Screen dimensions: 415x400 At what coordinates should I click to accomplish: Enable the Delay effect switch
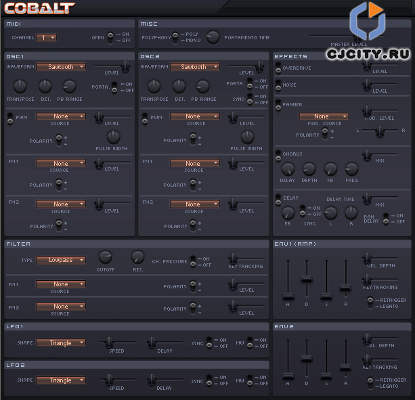pos(278,200)
